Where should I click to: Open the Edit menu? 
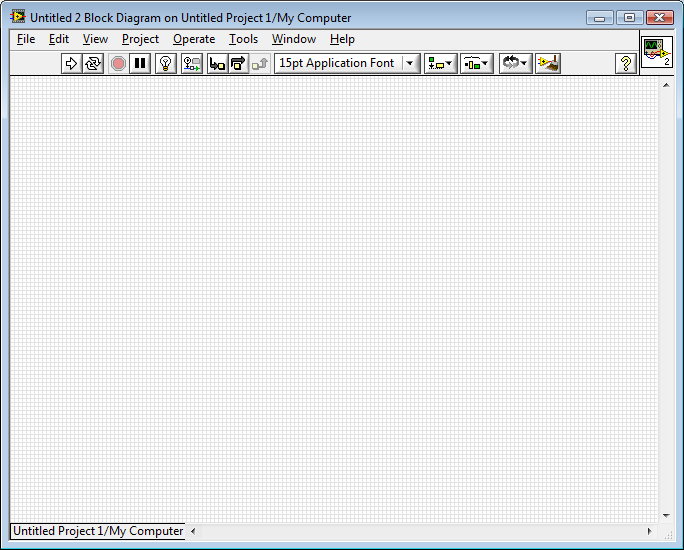tap(59, 39)
